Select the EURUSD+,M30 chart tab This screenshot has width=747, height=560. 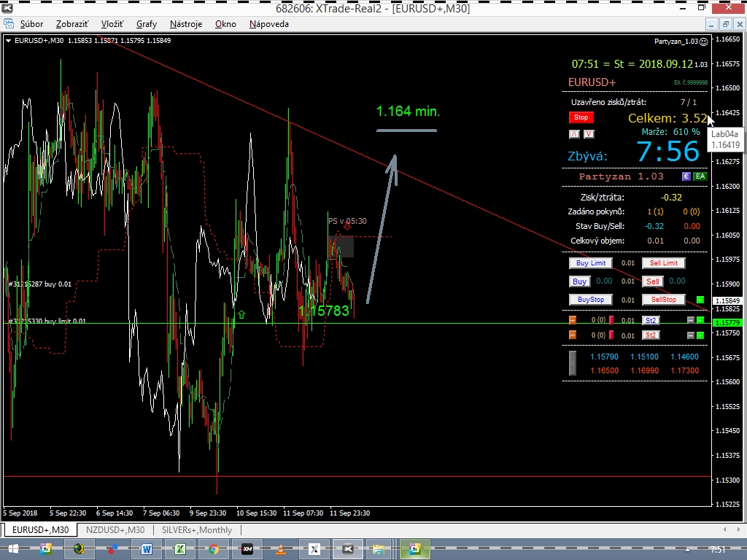pyautogui.click(x=41, y=530)
